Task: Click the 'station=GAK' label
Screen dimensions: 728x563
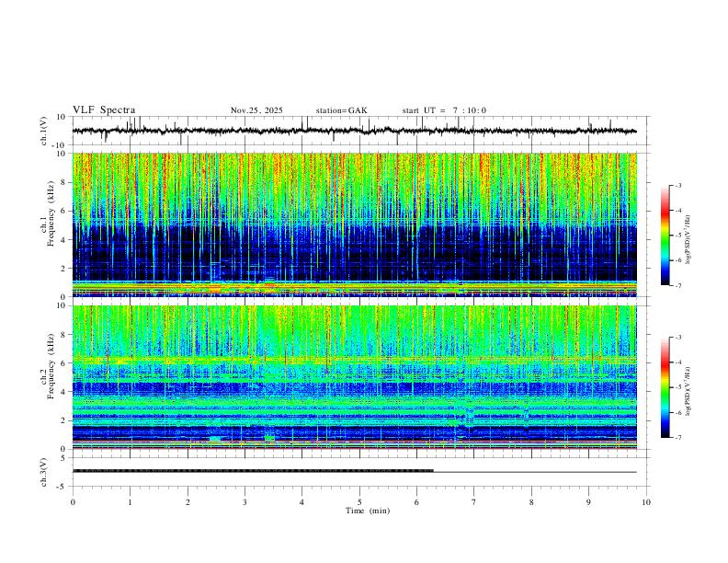Action: pos(341,110)
